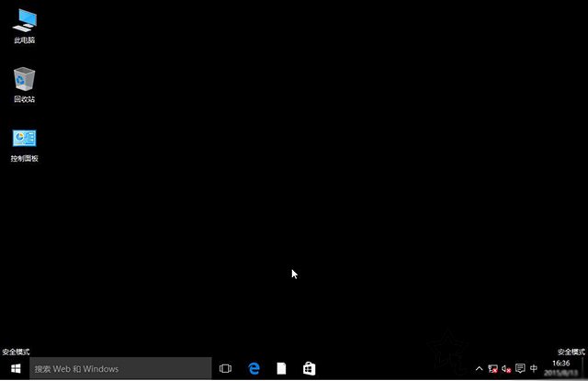Open the Windows Start menu

pos(15,369)
